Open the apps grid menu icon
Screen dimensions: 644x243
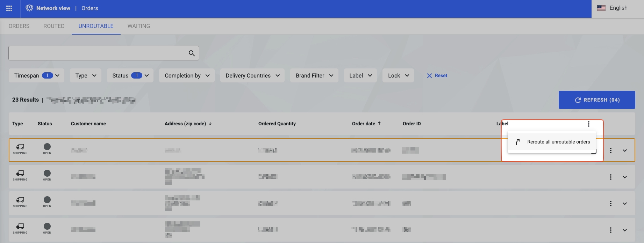[x=9, y=8]
